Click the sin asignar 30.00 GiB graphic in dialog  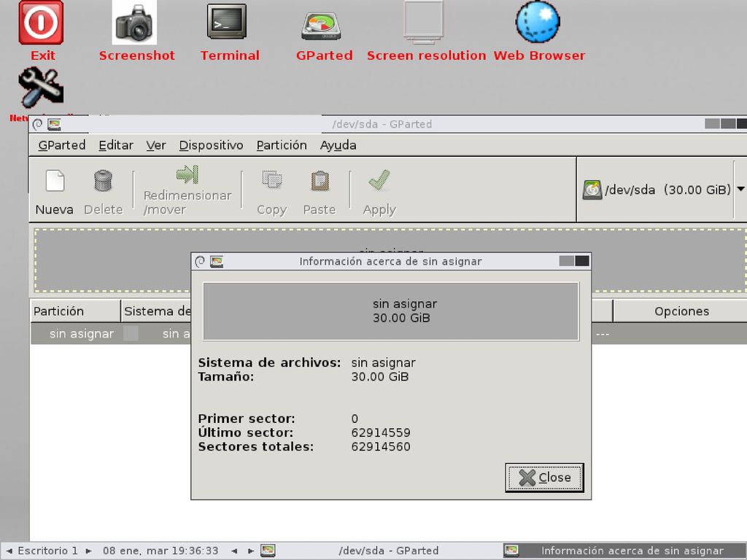pos(391,311)
